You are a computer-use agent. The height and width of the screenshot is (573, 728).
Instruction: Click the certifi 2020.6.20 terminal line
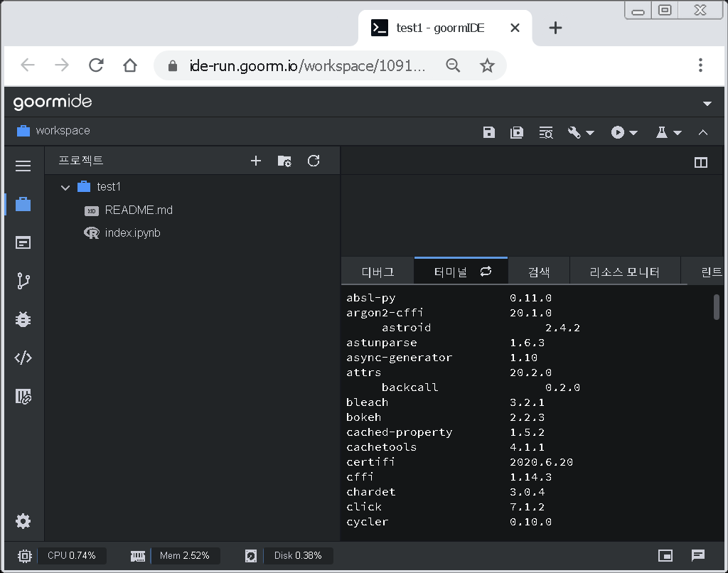pos(460,462)
